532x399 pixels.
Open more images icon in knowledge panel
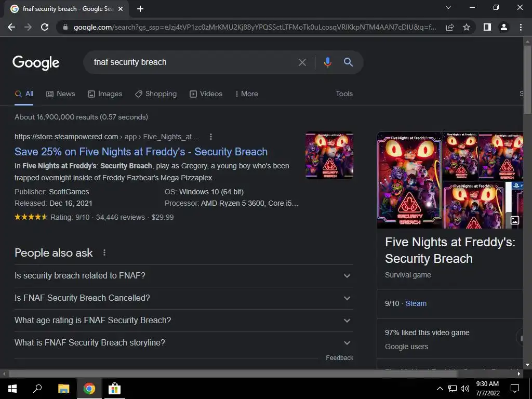click(515, 220)
